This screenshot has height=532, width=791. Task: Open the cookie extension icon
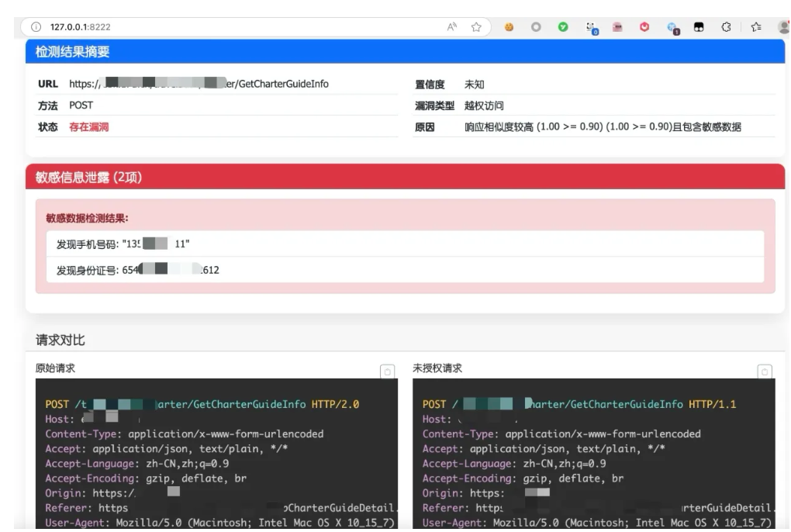pyautogui.click(x=509, y=26)
